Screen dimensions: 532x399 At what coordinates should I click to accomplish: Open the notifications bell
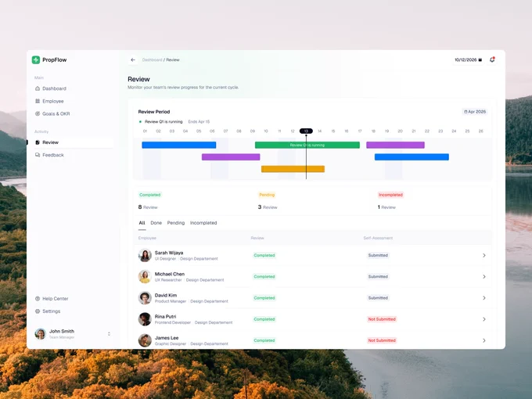pos(492,59)
